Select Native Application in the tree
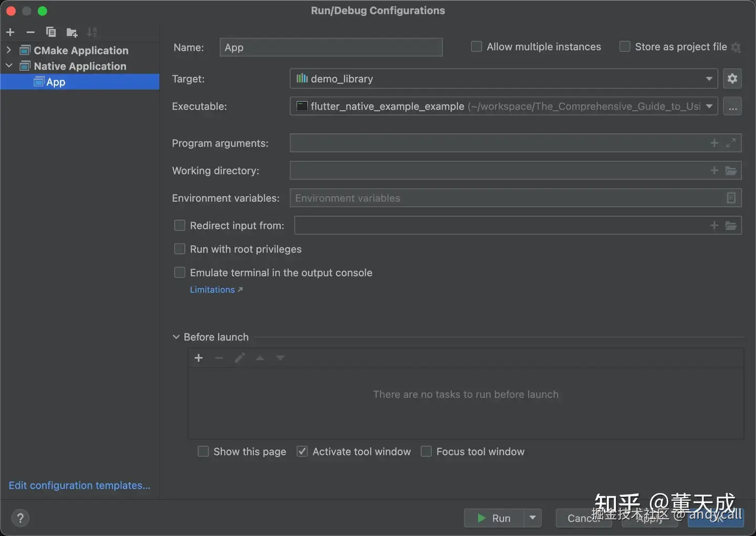Image resolution: width=756 pixels, height=536 pixels. (80, 66)
